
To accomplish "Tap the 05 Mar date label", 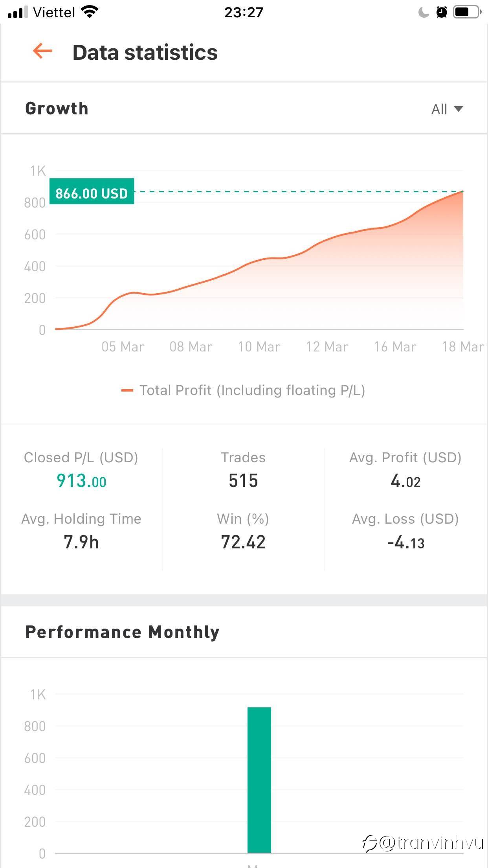I will pyautogui.click(x=123, y=347).
